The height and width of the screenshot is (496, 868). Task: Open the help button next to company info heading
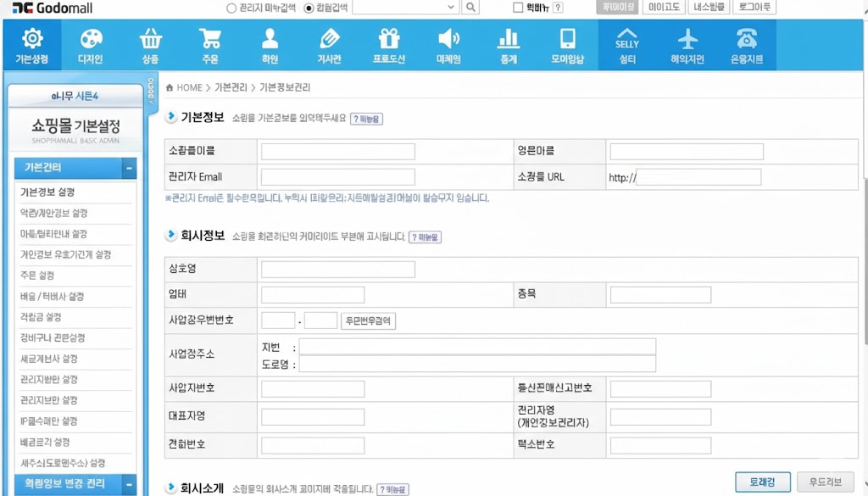click(x=425, y=237)
